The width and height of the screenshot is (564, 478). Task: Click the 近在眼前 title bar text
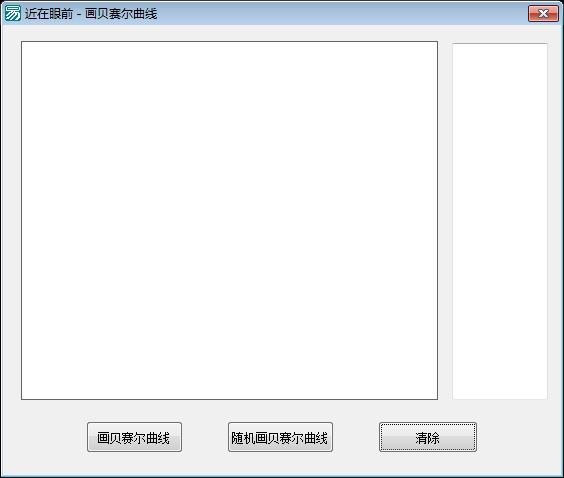[x=49, y=14]
